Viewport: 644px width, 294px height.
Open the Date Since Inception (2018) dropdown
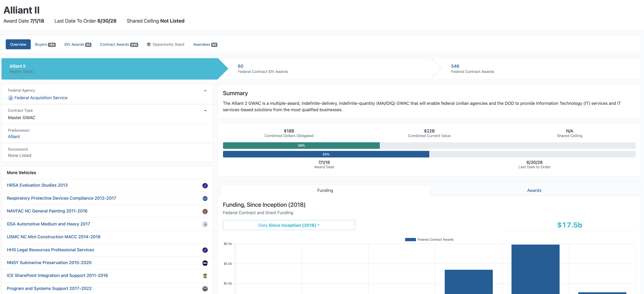(289, 225)
